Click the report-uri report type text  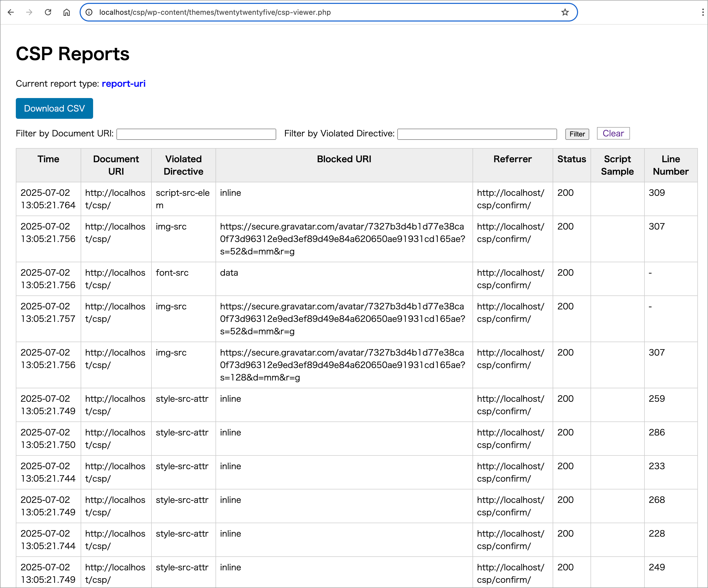(x=124, y=84)
